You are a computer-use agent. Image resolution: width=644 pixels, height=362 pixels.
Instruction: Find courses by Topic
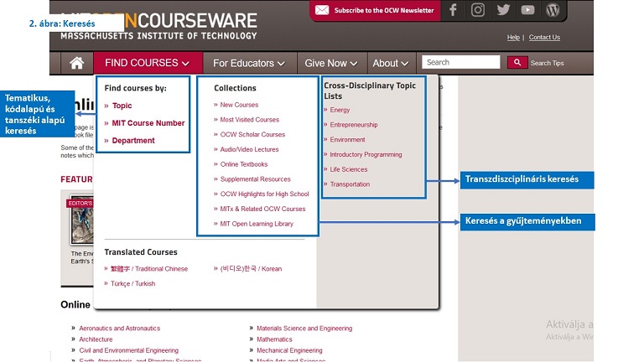click(122, 106)
